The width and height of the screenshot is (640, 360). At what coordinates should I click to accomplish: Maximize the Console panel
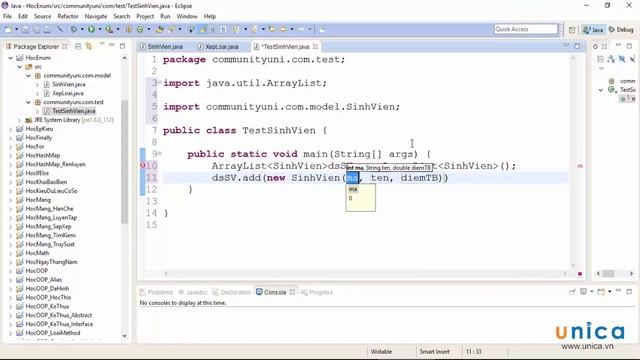(x=629, y=291)
